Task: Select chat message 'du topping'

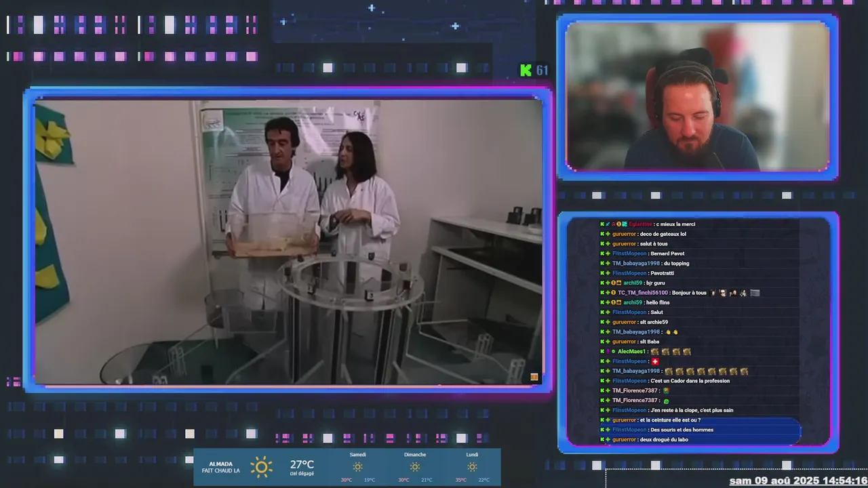Action: (x=676, y=264)
